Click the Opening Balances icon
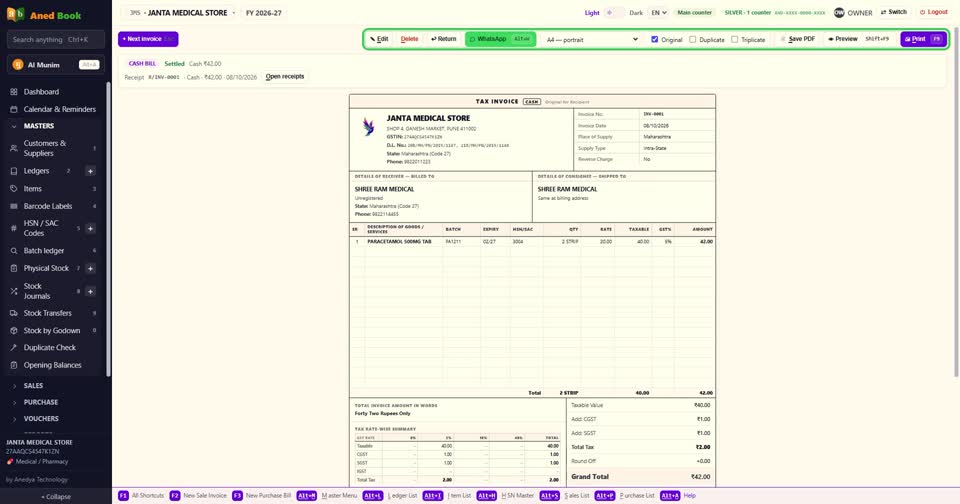Viewport: 960px width, 504px height. (13, 365)
